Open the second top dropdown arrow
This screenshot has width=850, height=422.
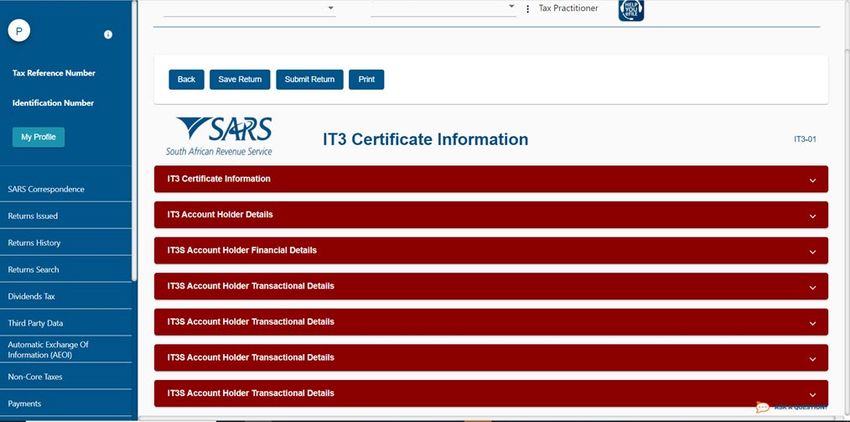511,6
